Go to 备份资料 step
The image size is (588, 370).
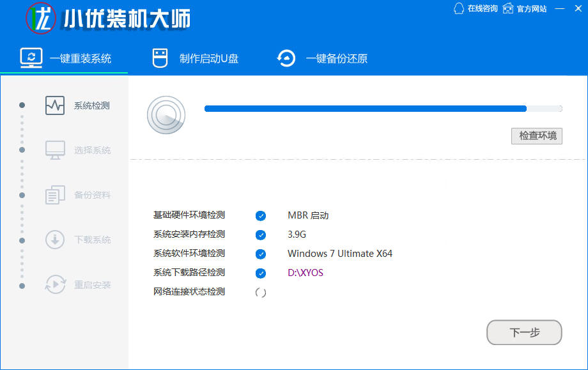[x=92, y=195]
